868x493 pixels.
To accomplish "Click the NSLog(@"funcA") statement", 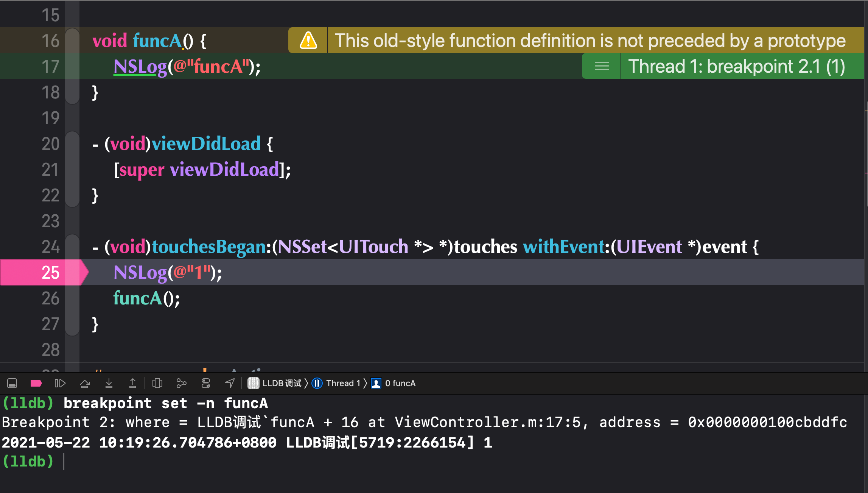I will point(187,67).
